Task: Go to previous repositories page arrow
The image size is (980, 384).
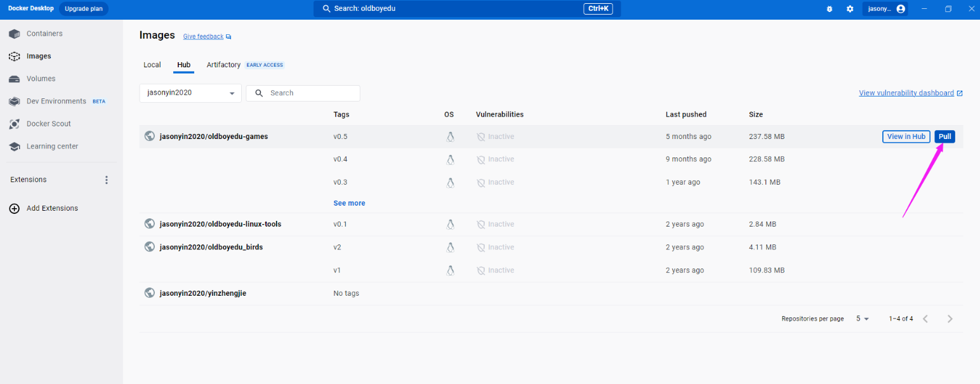Action: coord(925,319)
